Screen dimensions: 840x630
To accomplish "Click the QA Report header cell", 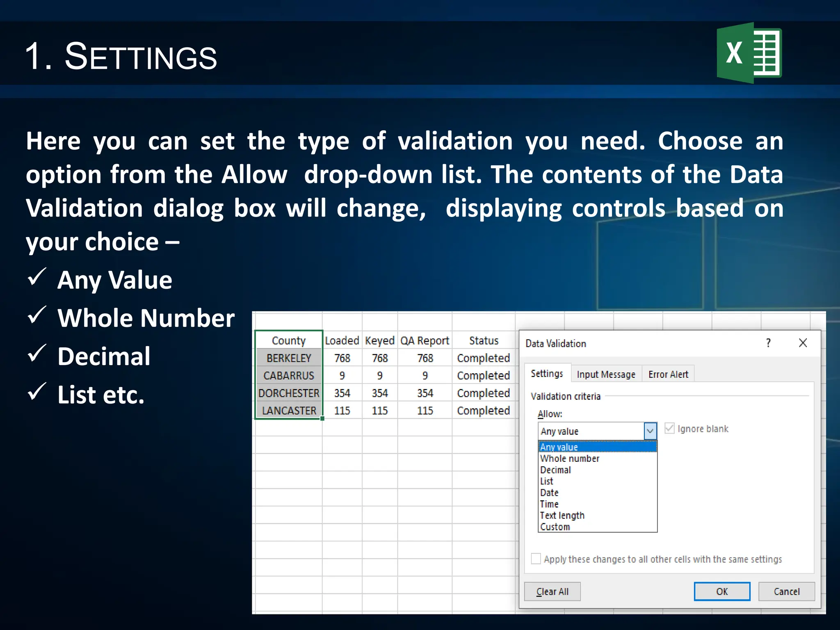I will coord(425,340).
